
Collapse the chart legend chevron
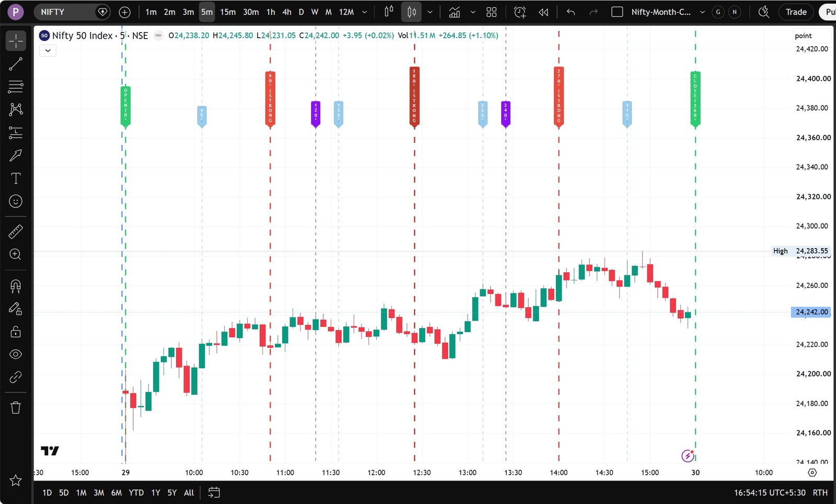48,51
